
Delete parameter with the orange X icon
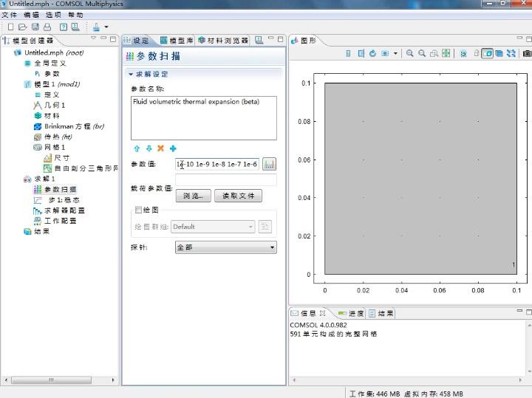pyautogui.click(x=161, y=148)
